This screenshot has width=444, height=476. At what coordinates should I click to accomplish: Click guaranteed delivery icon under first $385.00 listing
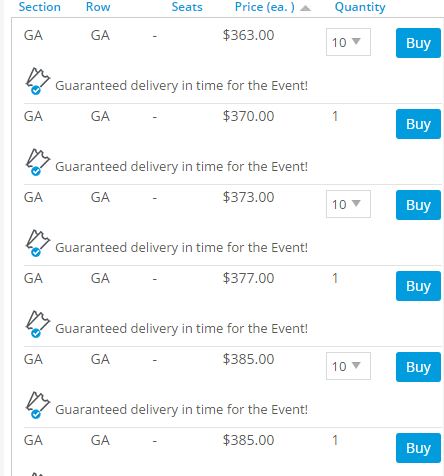pos(38,405)
